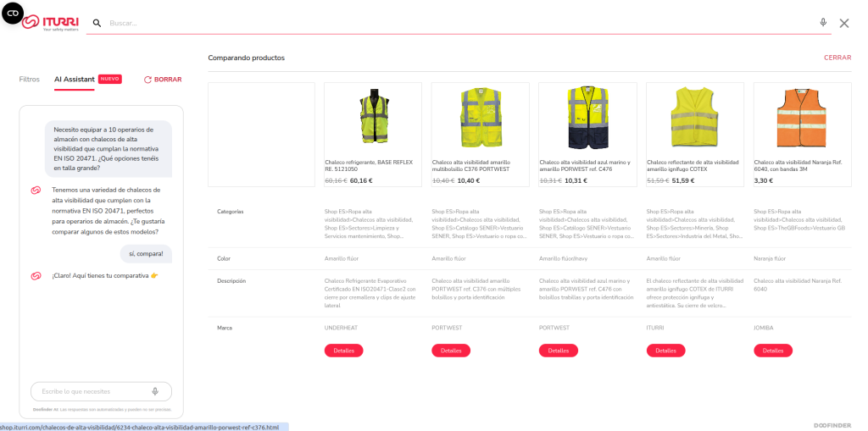The image size is (868, 431).
Task: Open 'Chaleco alta visibilidad Naranja Ref. 6040' title
Action: 798,165
